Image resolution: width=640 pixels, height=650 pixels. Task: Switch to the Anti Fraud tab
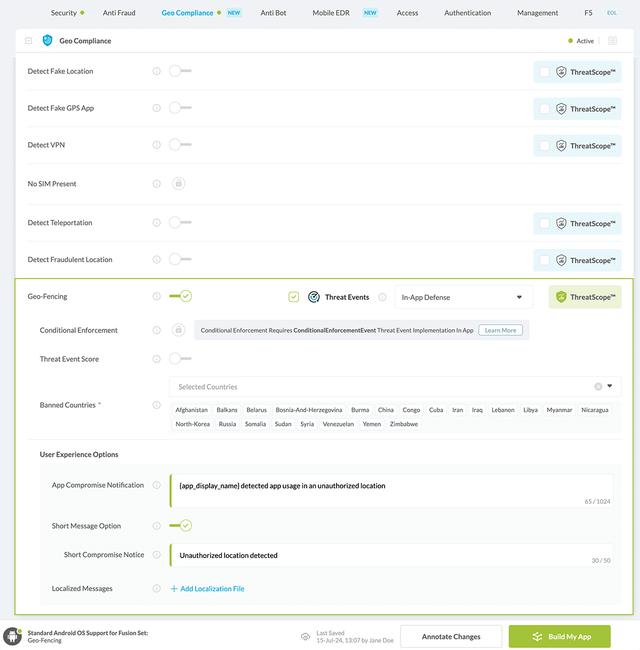point(119,13)
